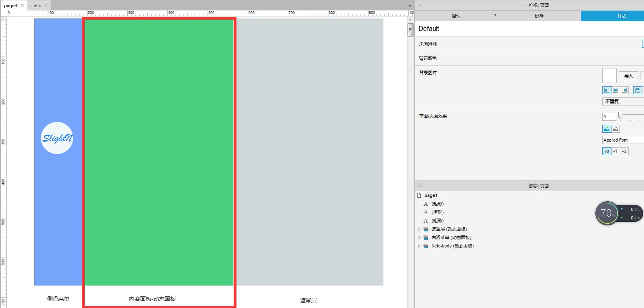The height and width of the screenshot is (308, 644).
Task: Align background image horizontally left
Action: tap(607, 90)
